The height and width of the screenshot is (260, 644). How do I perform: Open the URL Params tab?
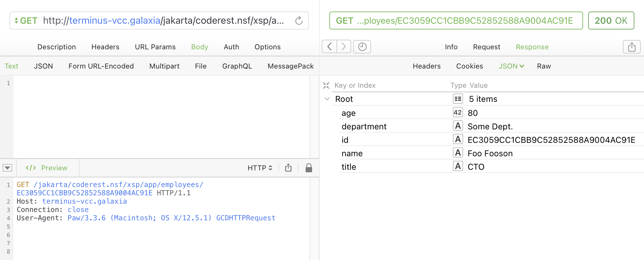coord(155,47)
